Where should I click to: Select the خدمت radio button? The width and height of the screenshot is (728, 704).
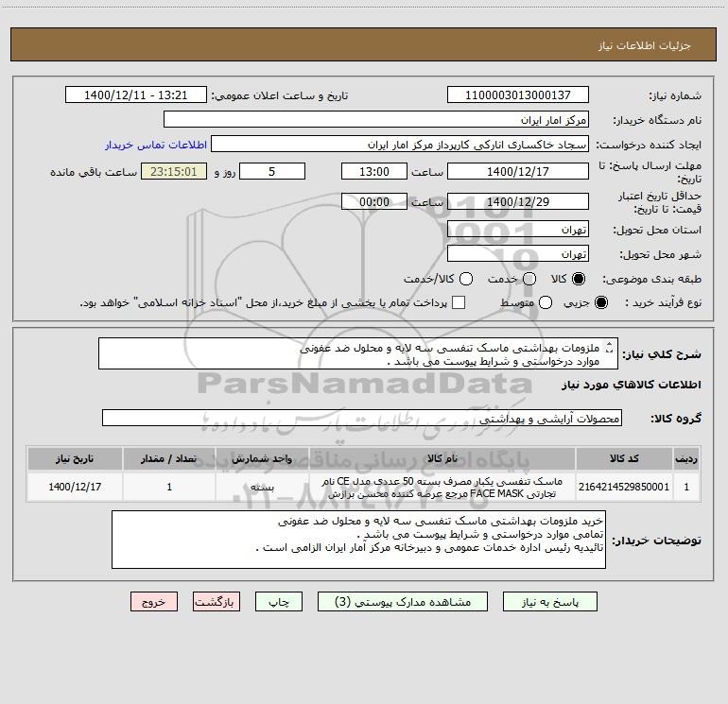(x=529, y=279)
